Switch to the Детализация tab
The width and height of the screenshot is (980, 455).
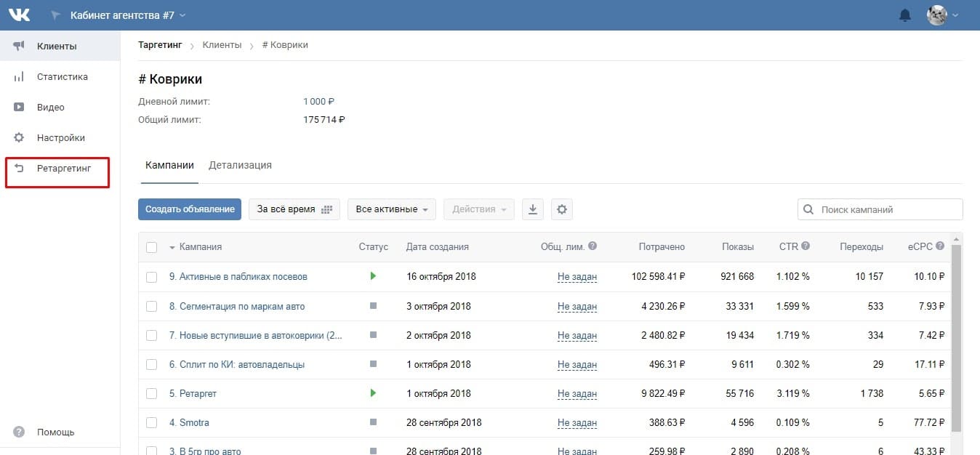pos(240,165)
